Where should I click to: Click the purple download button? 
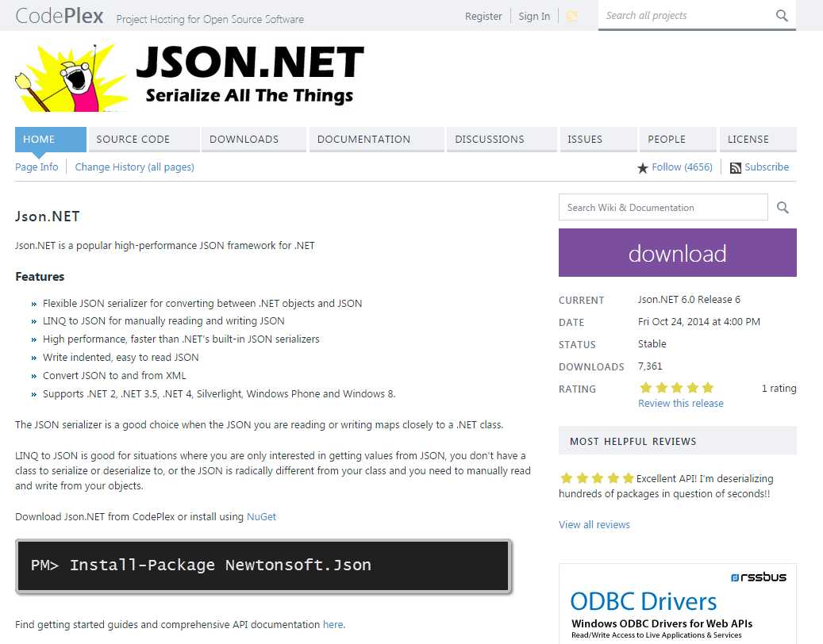(x=678, y=253)
